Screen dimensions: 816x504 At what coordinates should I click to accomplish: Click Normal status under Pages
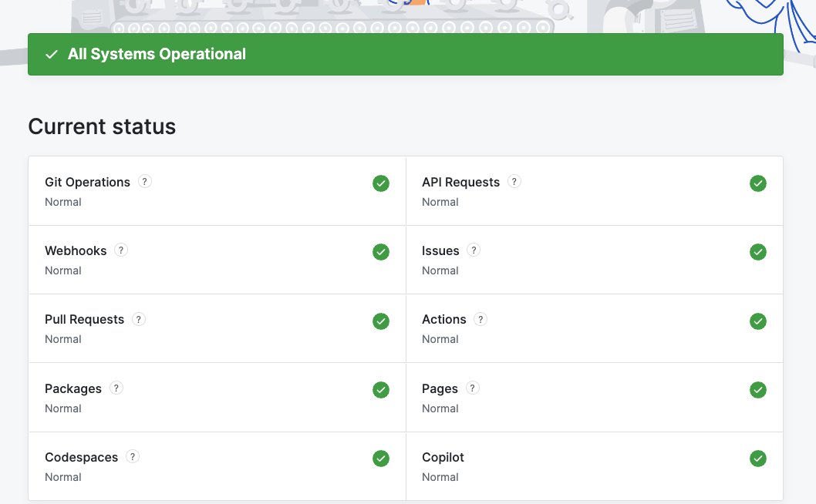[440, 408]
